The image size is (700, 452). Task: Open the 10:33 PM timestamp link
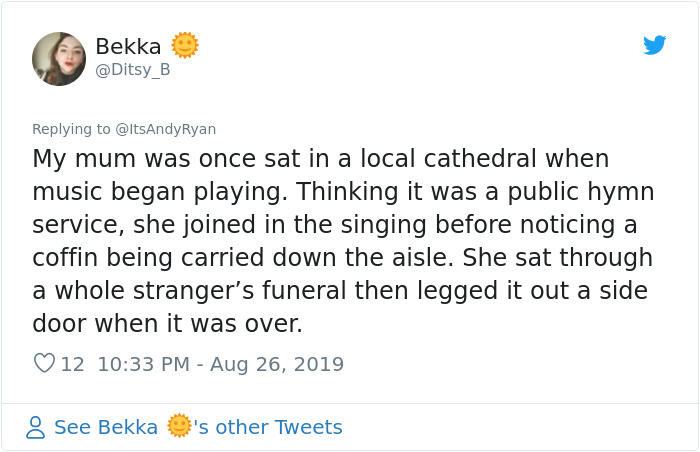143,364
